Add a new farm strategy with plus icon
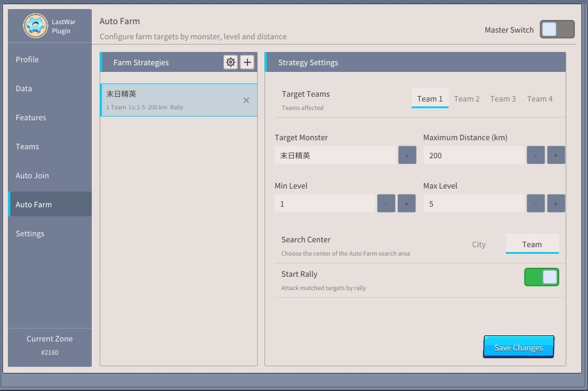This screenshot has height=391, width=588. [x=247, y=62]
